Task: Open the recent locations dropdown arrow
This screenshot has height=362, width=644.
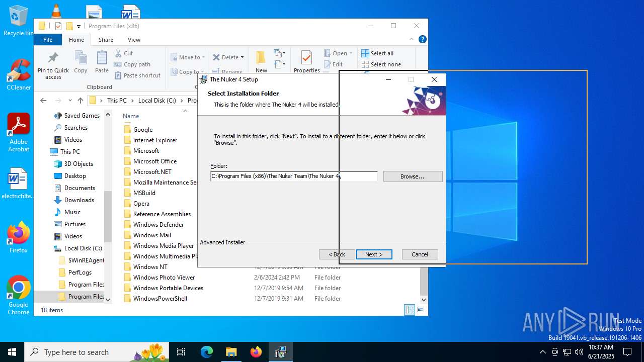Action: (x=69, y=101)
